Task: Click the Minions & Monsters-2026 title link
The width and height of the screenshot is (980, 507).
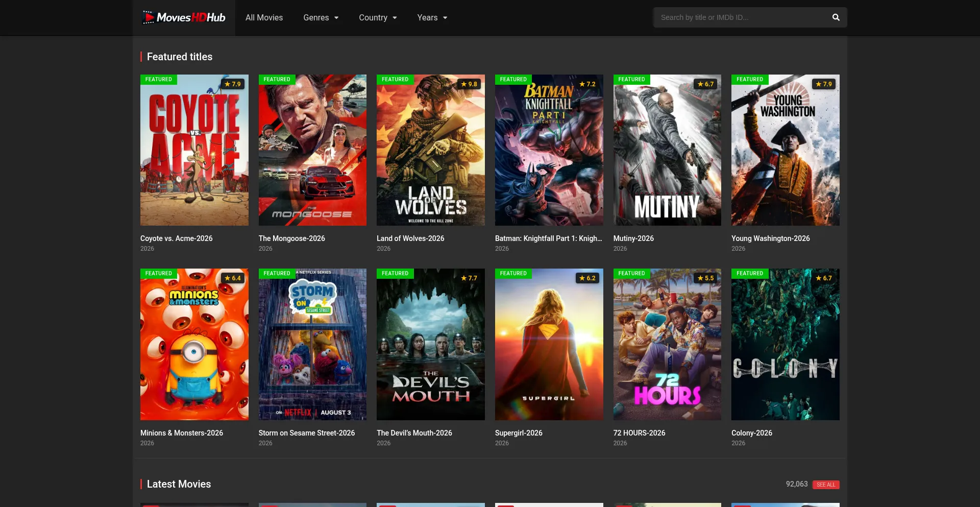Action: click(182, 433)
